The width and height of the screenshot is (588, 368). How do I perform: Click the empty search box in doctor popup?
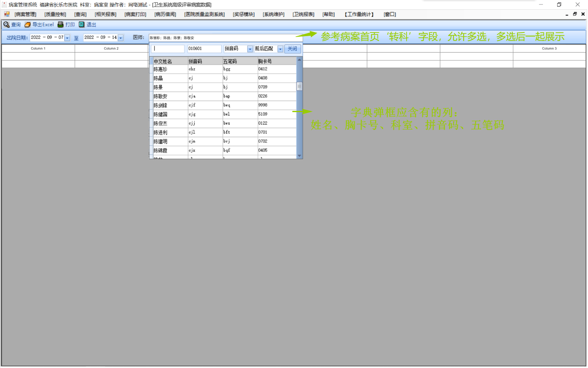[x=168, y=49]
